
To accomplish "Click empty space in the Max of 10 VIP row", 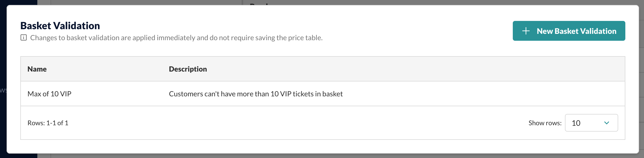I will click(480, 94).
